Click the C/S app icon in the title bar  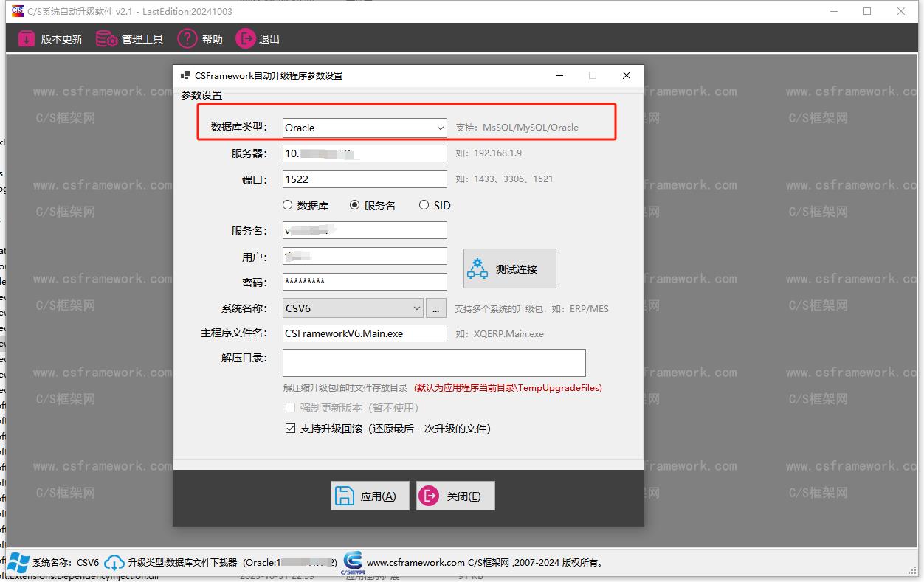point(16,11)
